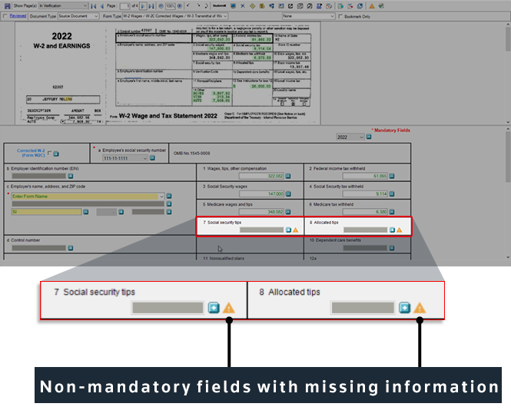Click the blue button beside Social Security wages
This screenshot has width=511, height=420.
tap(288, 194)
